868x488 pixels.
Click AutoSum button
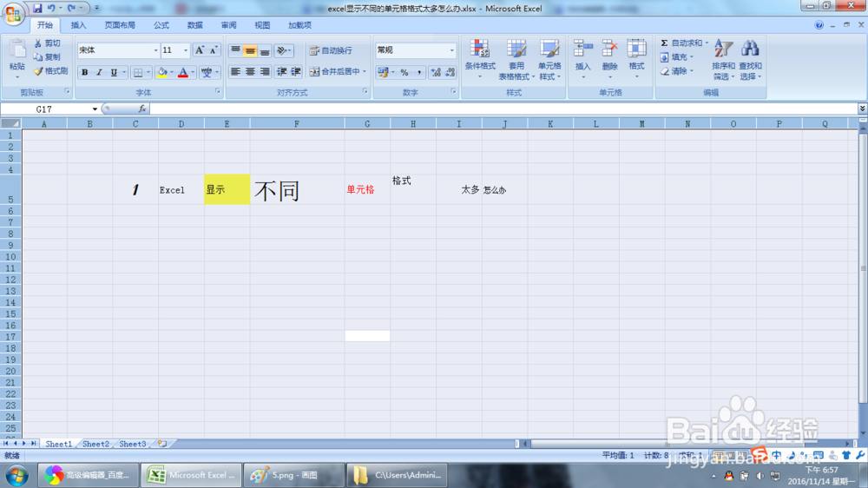681,43
